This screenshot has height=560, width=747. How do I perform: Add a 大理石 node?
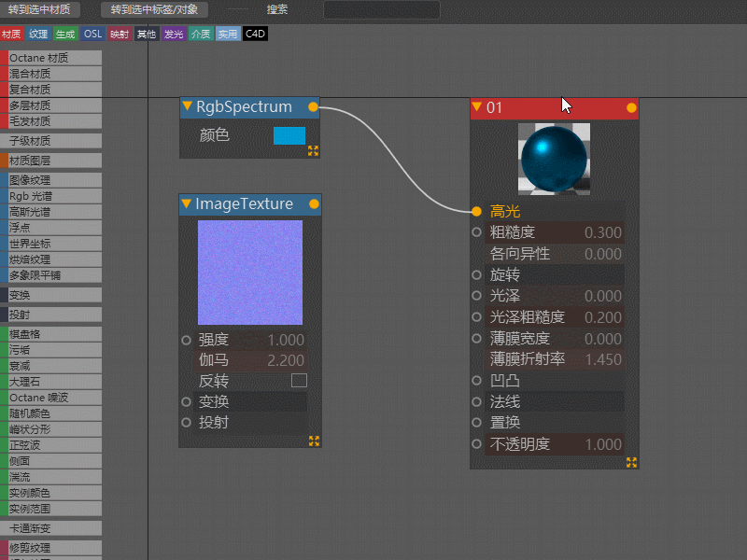pos(51,382)
